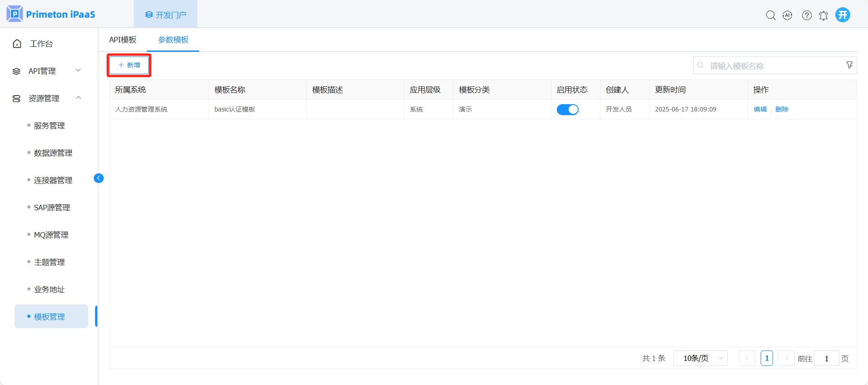Screen dimensions: 868x385
Task: Open the notifications bell
Action: [x=823, y=15]
